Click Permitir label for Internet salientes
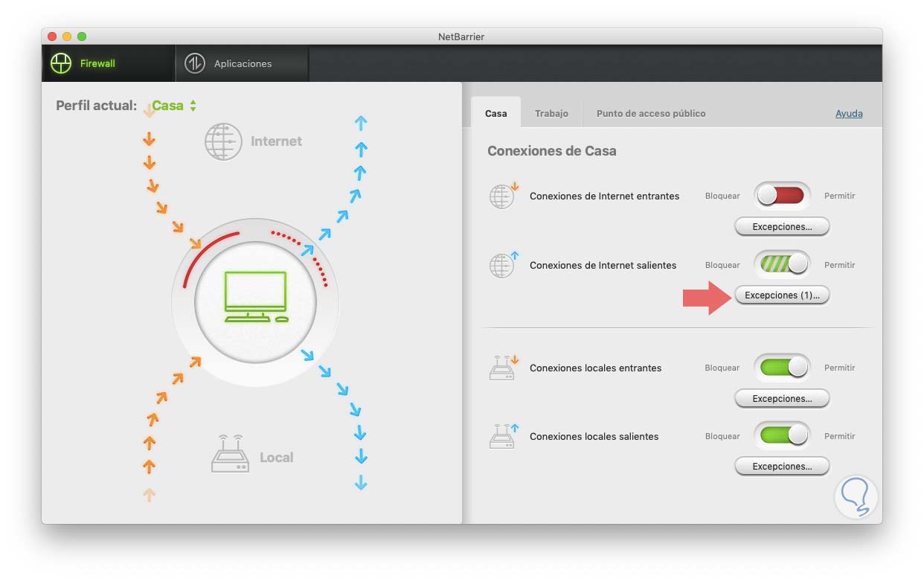Image resolution: width=924 pixels, height=579 pixels. point(839,265)
